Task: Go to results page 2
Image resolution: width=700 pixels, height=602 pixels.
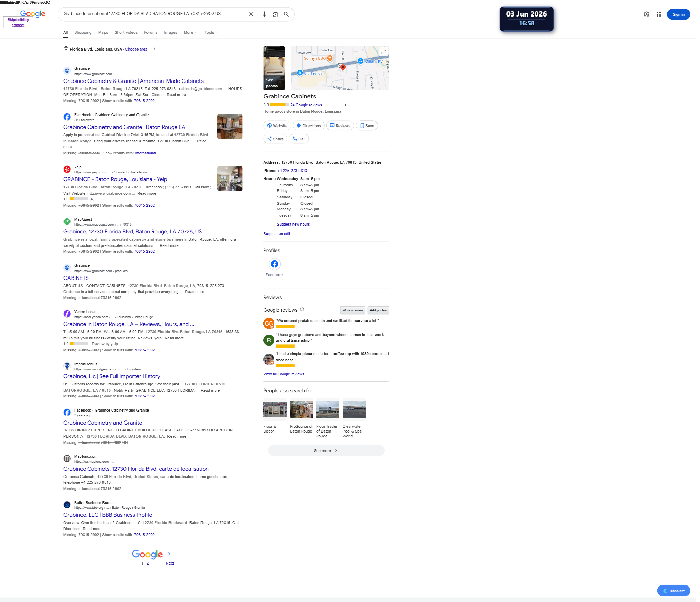Action: tap(148, 563)
